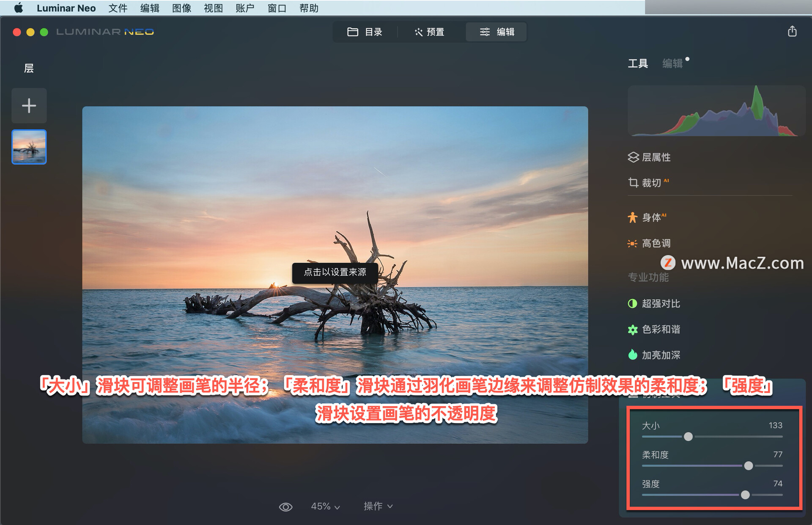Open the 视图 menu

(x=213, y=8)
